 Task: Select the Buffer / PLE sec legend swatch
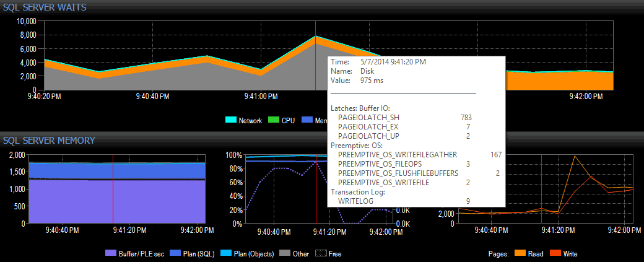coord(111,253)
